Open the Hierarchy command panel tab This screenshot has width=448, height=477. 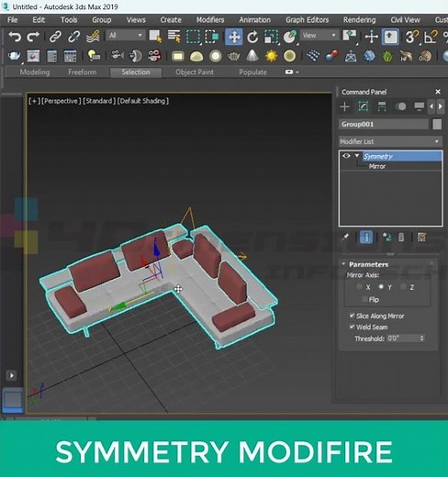[x=382, y=106]
